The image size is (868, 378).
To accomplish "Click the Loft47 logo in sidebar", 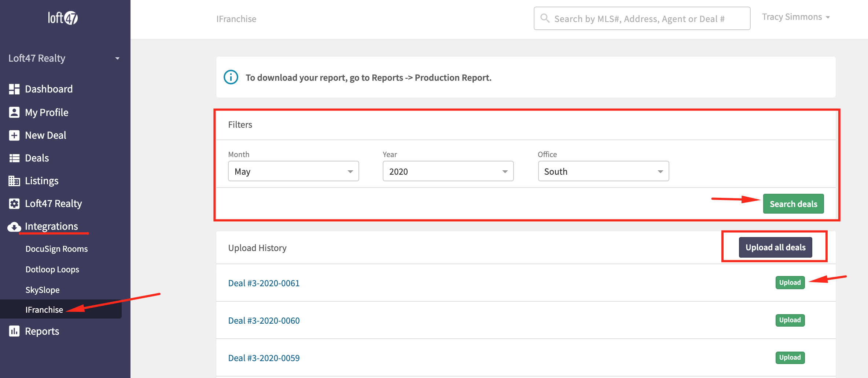I will click(63, 18).
